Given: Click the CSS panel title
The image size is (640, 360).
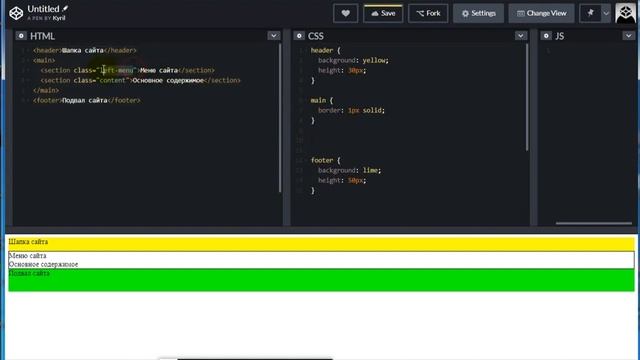Looking at the screenshot, I should coord(316,36).
